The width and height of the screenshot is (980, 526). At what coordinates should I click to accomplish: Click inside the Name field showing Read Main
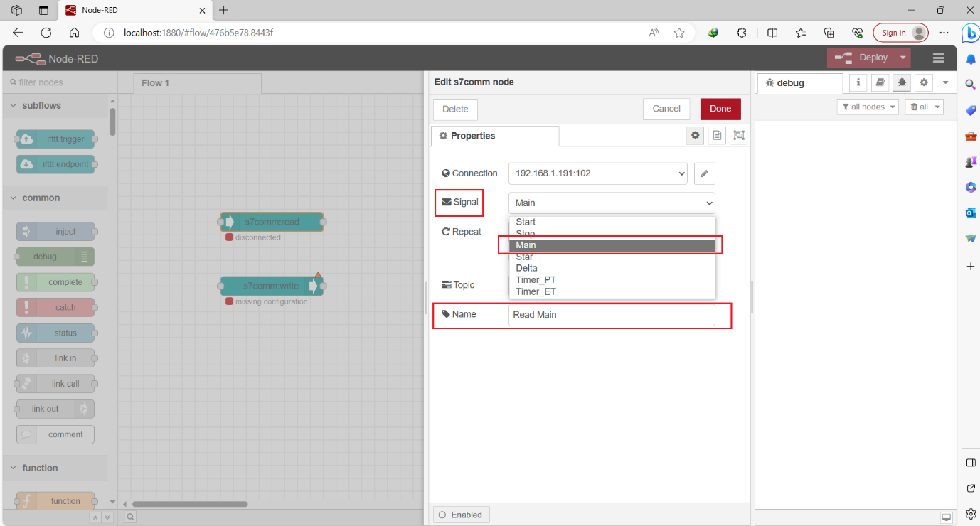612,314
